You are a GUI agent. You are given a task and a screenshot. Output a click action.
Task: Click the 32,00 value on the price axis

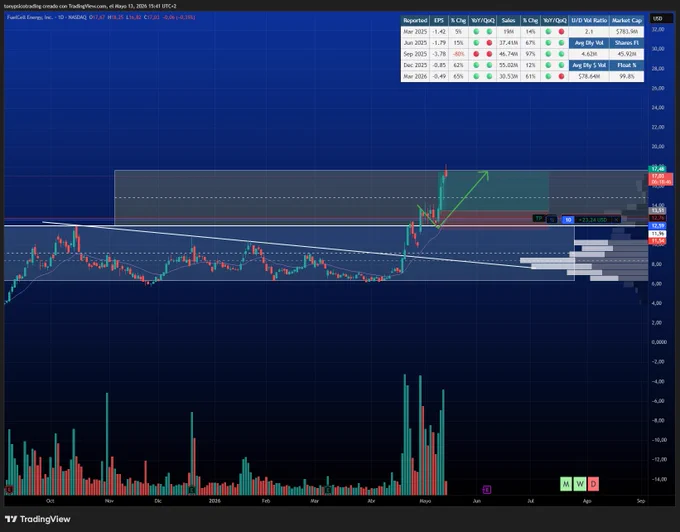[x=657, y=29]
